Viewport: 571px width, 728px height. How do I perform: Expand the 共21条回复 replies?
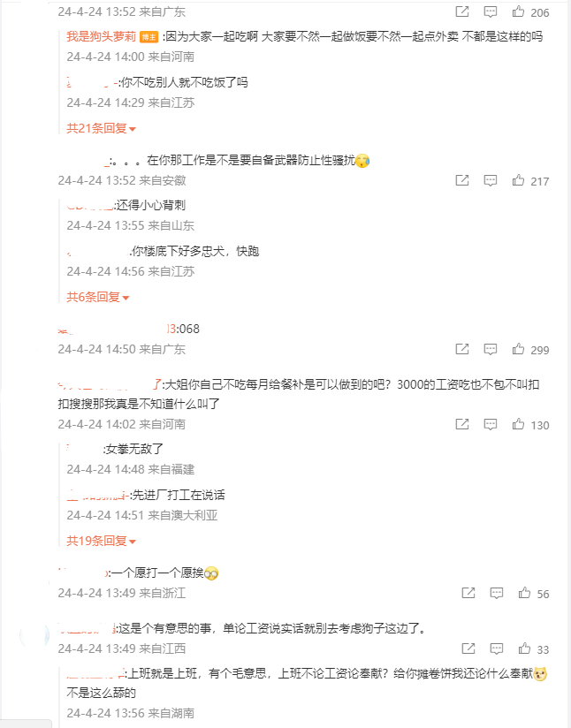tap(102, 129)
